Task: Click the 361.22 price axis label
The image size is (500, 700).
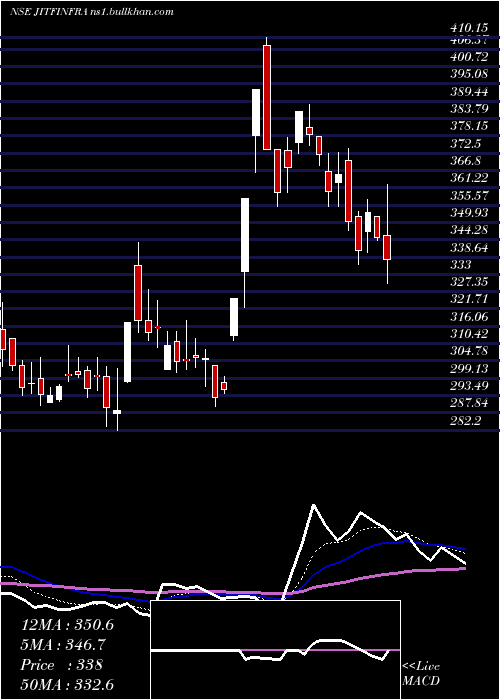Action: pos(469,179)
